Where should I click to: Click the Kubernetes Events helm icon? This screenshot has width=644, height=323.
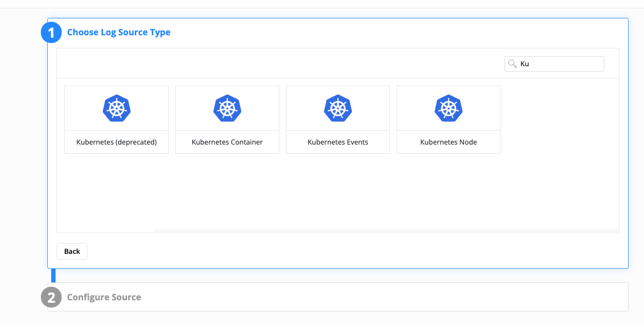[x=338, y=108]
